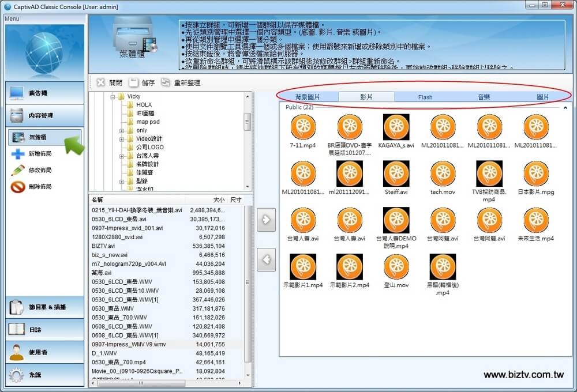Open the 節目單 & 插播 section
The width and height of the screenshot is (577, 392).
tap(45, 307)
